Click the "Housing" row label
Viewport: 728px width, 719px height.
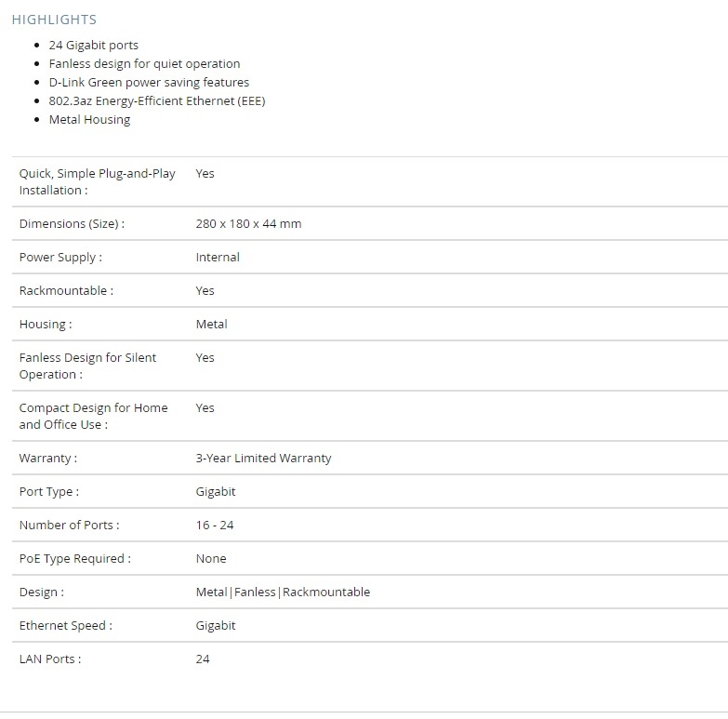[x=46, y=324]
